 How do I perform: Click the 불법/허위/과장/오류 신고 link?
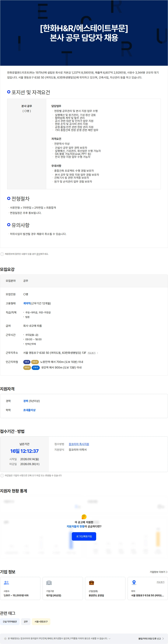pyautogui.click(x=149, y=639)
